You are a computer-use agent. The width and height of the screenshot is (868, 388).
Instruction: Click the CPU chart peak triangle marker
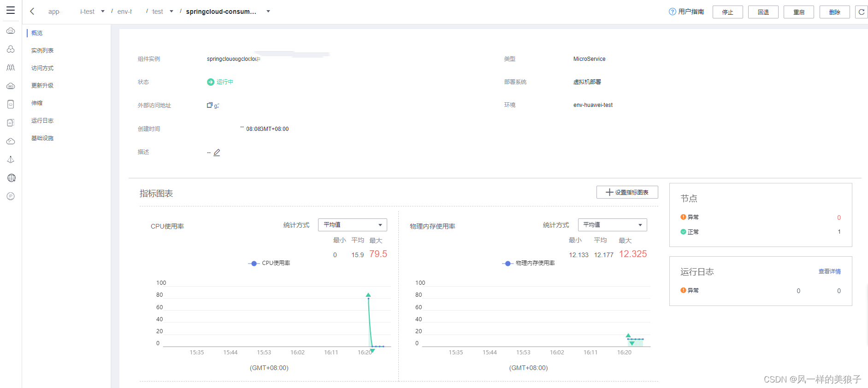pyautogui.click(x=368, y=295)
